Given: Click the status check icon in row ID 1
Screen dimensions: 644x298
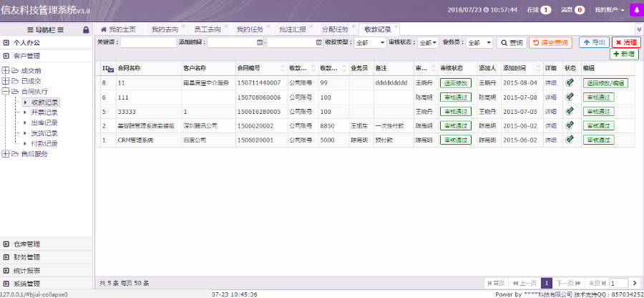Looking at the screenshot, I should [570, 140].
